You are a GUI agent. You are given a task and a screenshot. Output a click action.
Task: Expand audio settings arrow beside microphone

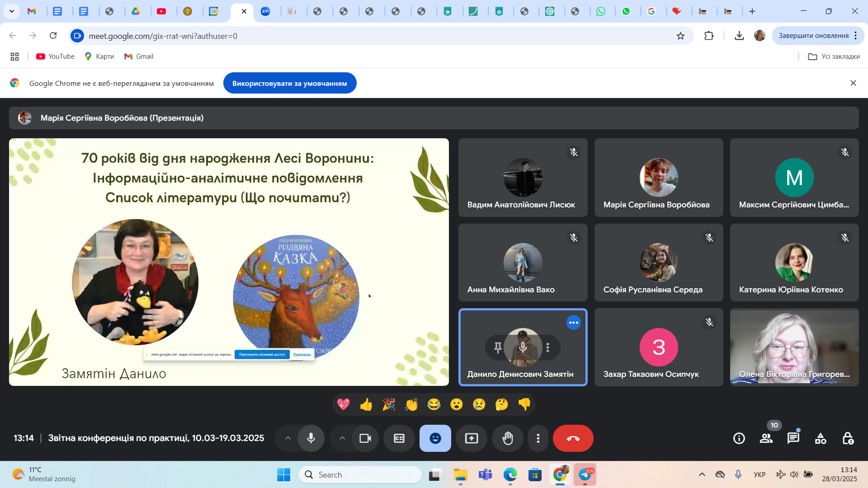[288, 438]
